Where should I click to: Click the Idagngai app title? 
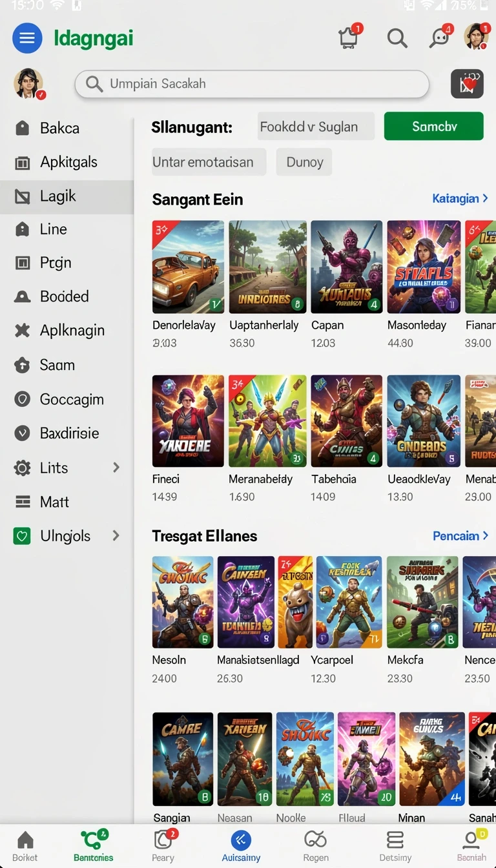tap(94, 38)
